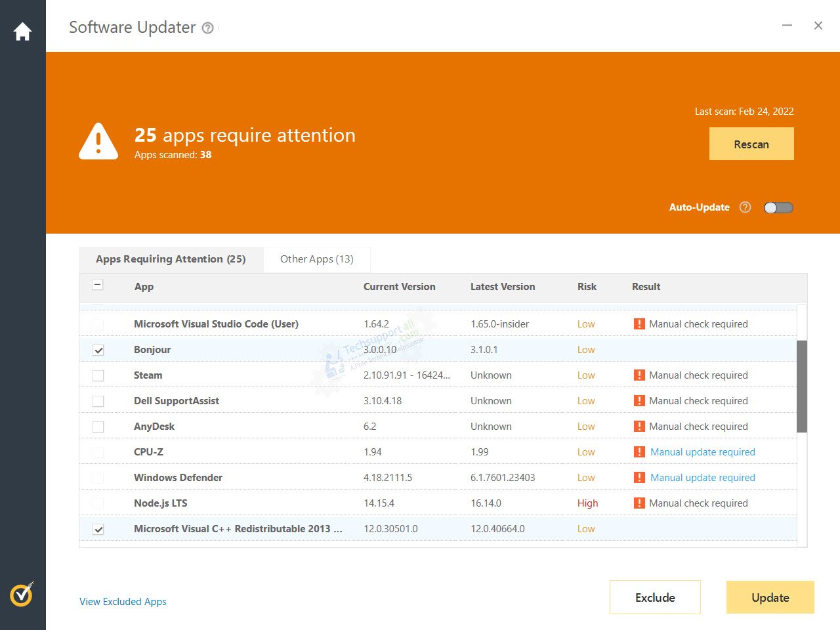This screenshot has height=630, width=840.
Task: Sort by the App column header
Action: pyautogui.click(x=144, y=287)
